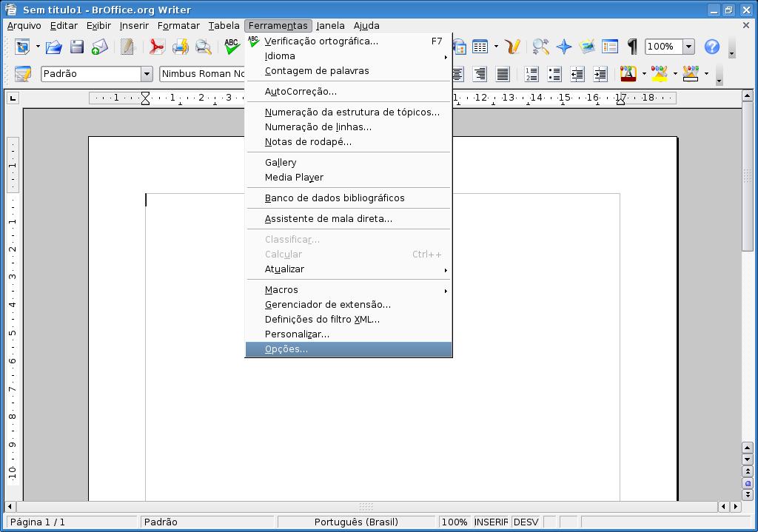This screenshot has height=532, width=758.
Task: Click Português (Brasil) in status bar
Action: [x=356, y=522]
